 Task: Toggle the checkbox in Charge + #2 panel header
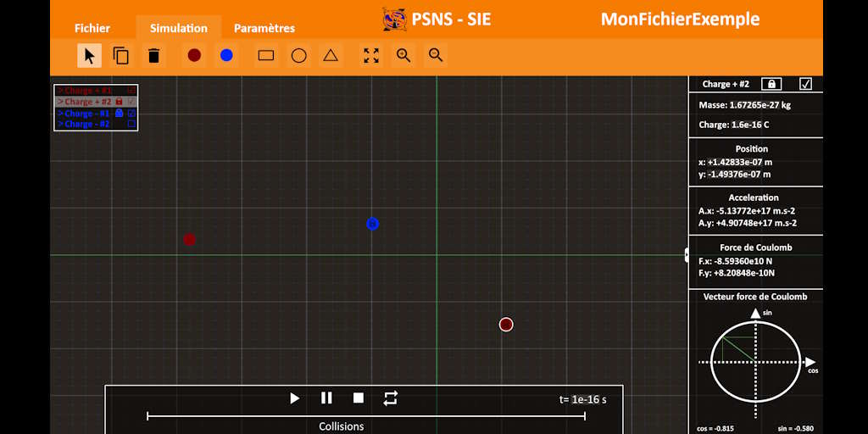pyautogui.click(x=805, y=84)
